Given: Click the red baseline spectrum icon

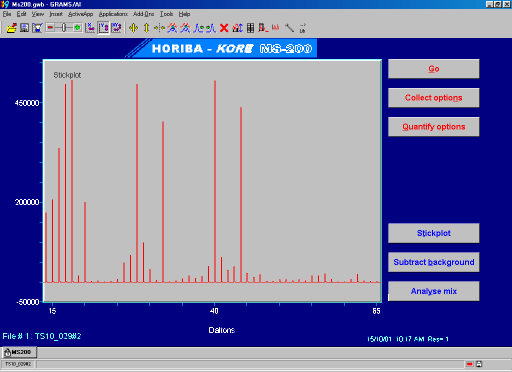Looking at the screenshot, I should (263, 28).
